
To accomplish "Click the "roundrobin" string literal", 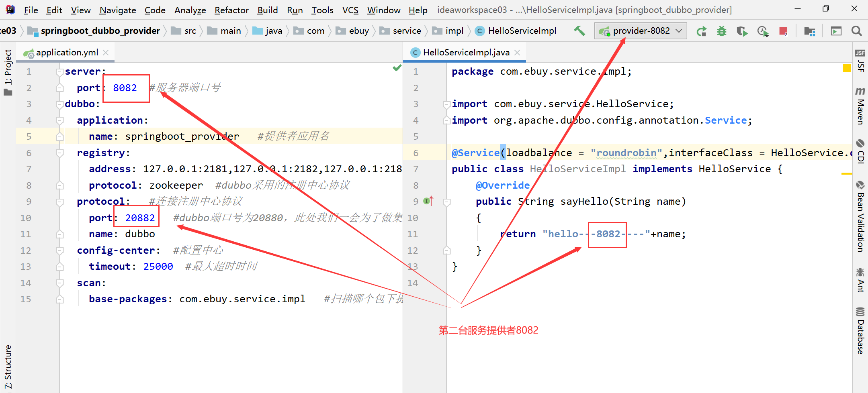I will pos(626,153).
